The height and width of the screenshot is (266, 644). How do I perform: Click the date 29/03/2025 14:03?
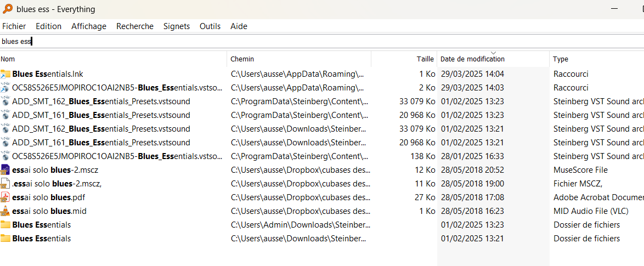[472, 88]
